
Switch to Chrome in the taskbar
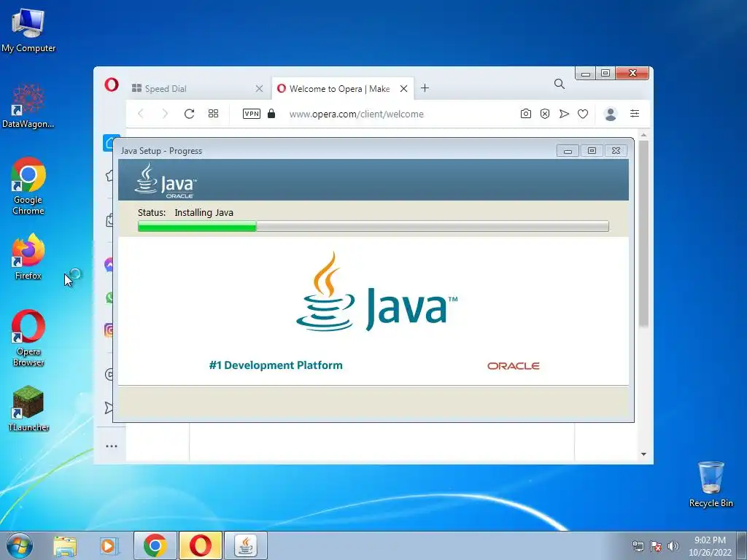coord(155,545)
